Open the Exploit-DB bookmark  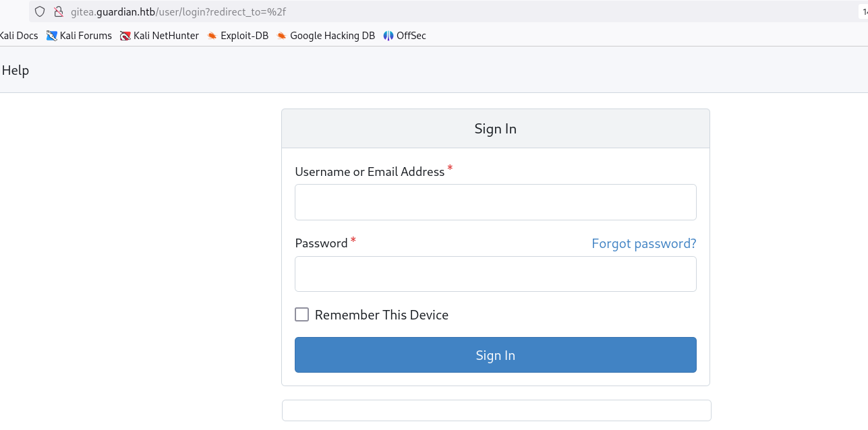click(x=237, y=36)
